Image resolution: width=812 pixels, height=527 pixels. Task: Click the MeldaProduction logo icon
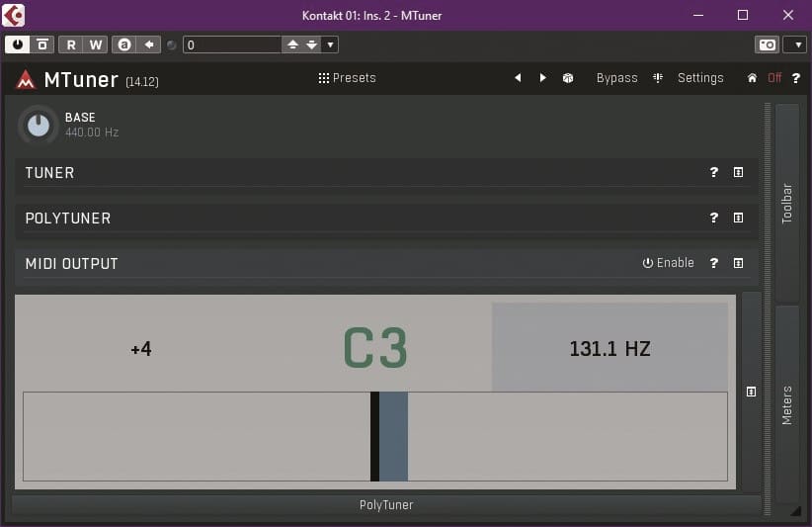pyautogui.click(x=26, y=80)
